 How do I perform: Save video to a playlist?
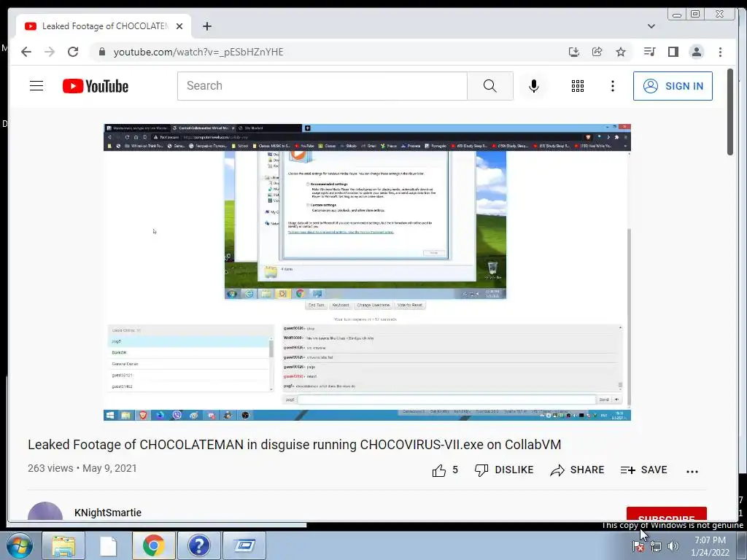[x=643, y=470]
